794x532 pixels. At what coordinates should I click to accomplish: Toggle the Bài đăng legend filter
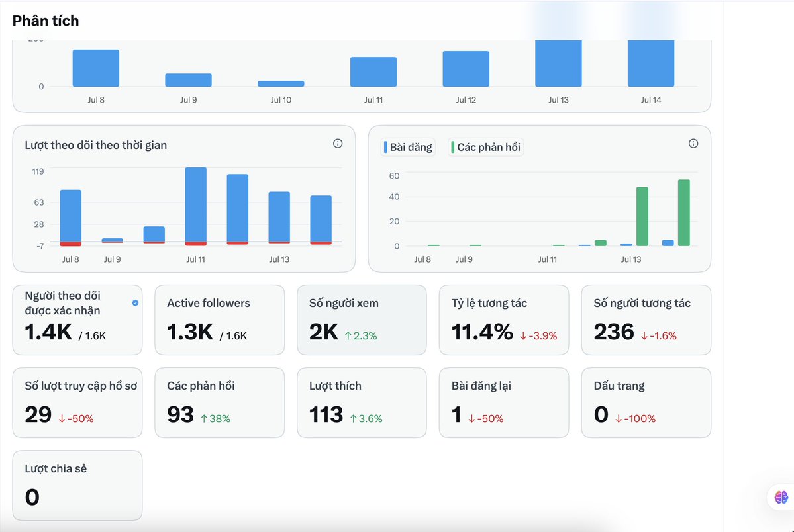tap(408, 148)
